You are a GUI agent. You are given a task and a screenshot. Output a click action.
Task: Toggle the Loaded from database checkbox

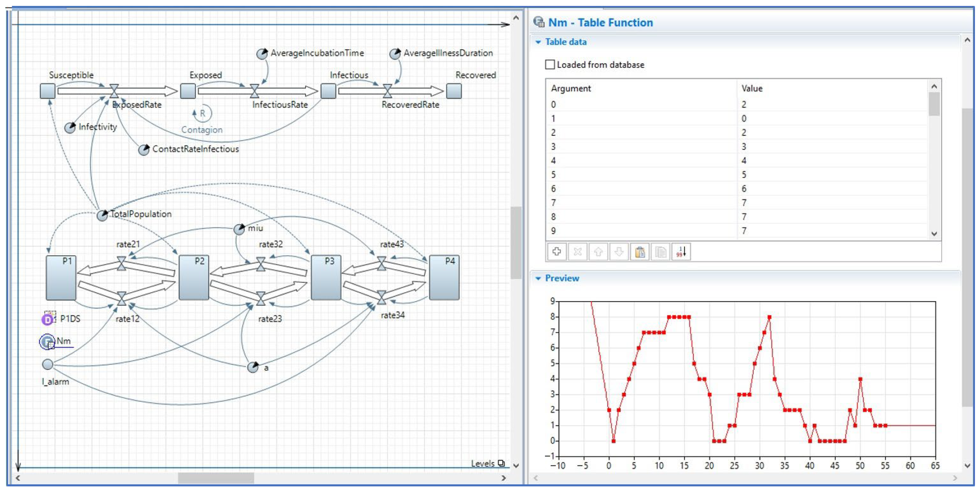[x=550, y=64]
